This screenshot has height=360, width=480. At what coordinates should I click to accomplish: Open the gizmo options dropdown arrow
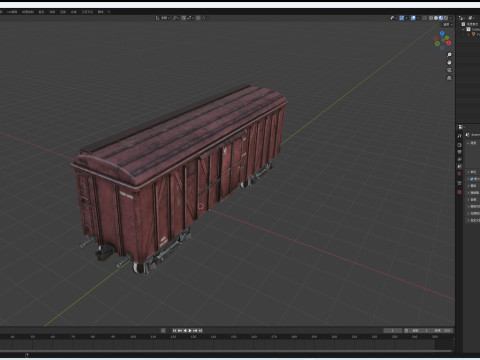tap(406, 18)
